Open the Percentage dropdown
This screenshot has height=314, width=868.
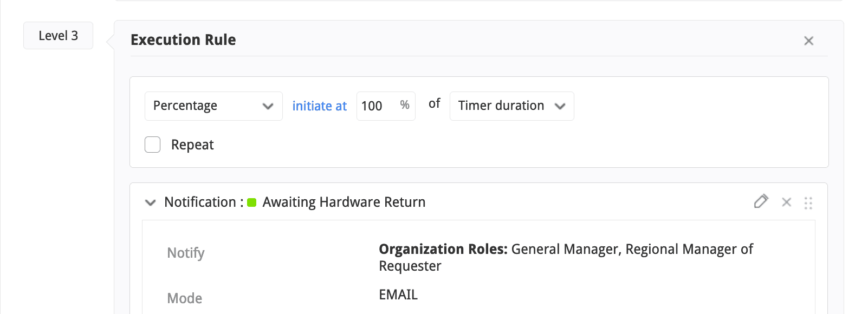(x=213, y=106)
